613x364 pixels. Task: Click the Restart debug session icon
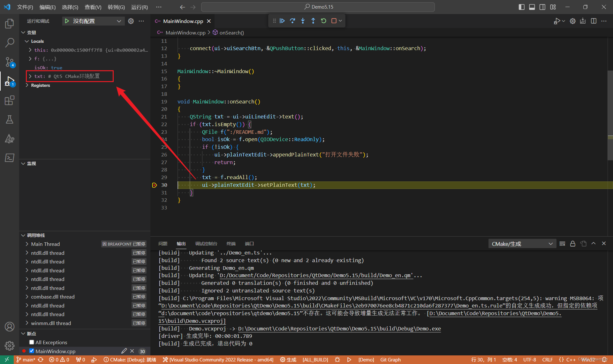(324, 21)
